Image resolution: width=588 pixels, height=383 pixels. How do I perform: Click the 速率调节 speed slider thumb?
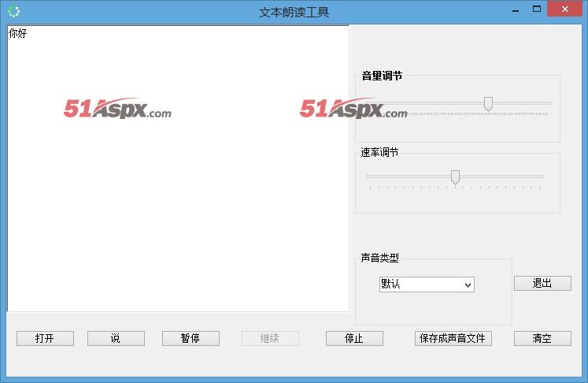(455, 177)
